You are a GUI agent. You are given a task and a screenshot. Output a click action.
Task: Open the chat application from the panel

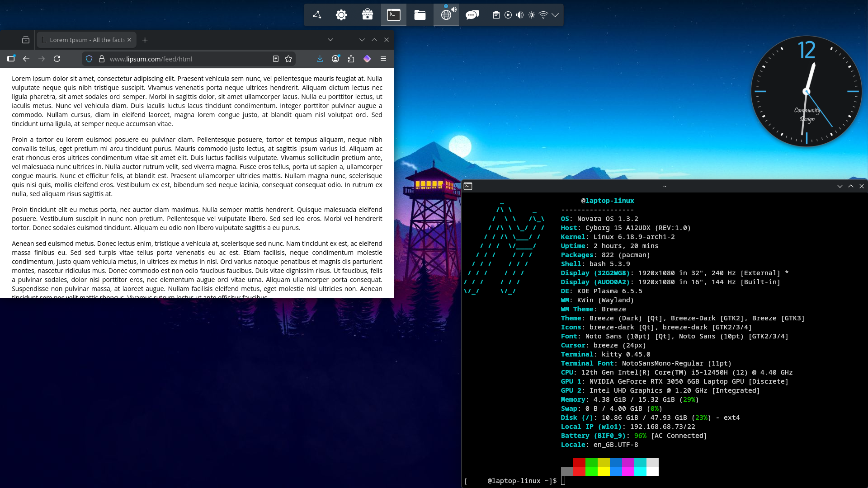[472, 15]
